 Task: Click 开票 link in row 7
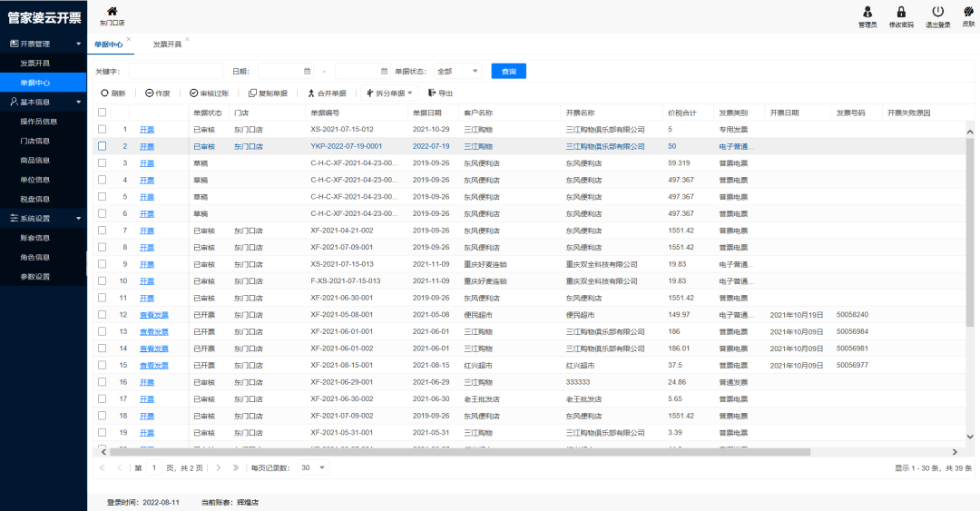(147, 231)
